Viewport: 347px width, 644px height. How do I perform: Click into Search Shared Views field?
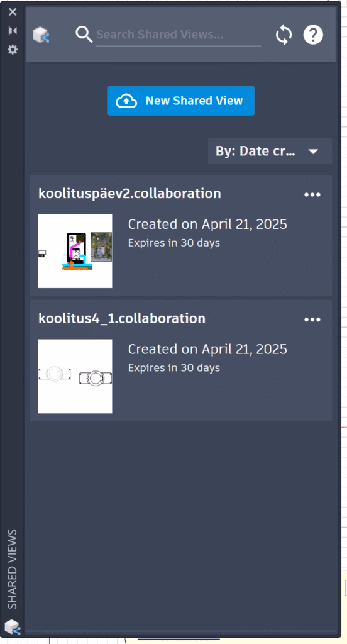179,35
